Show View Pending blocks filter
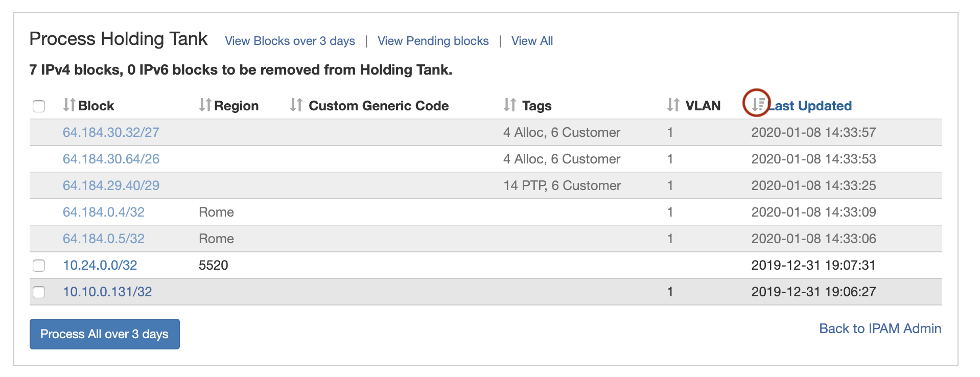 pos(433,41)
